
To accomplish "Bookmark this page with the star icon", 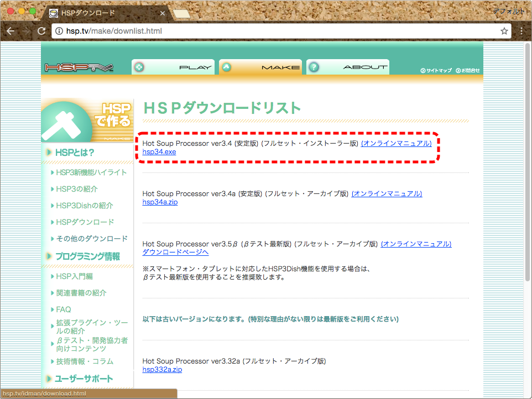I will pos(504,31).
